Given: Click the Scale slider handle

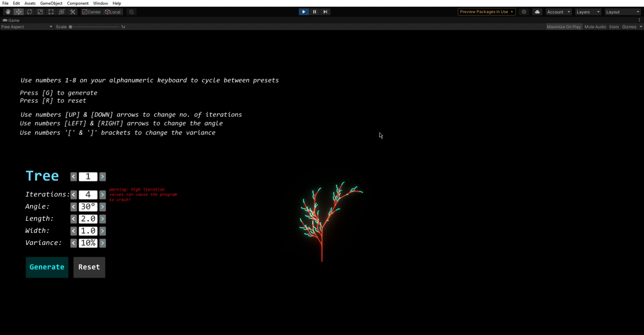Looking at the screenshot, I should (70, 27).
